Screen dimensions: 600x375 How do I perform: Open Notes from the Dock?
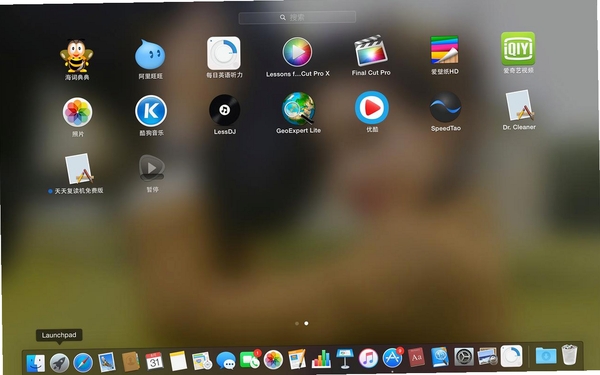point(178,361)
